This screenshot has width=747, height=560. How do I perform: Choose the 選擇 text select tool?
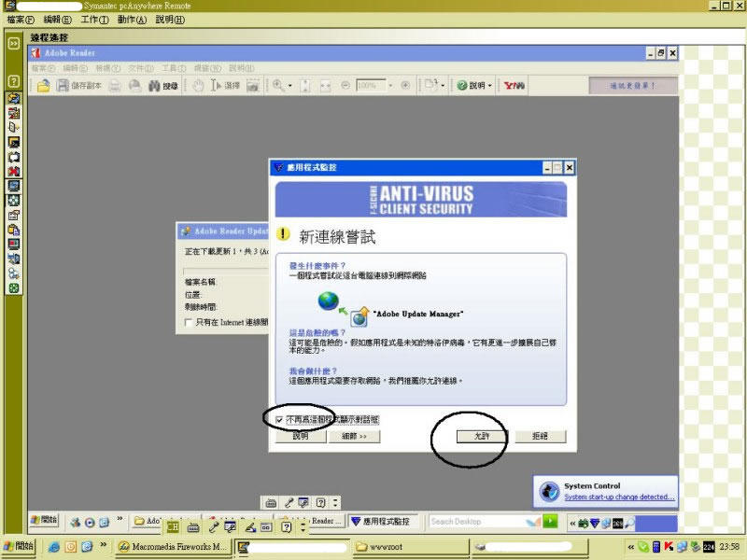click(225, 86)
